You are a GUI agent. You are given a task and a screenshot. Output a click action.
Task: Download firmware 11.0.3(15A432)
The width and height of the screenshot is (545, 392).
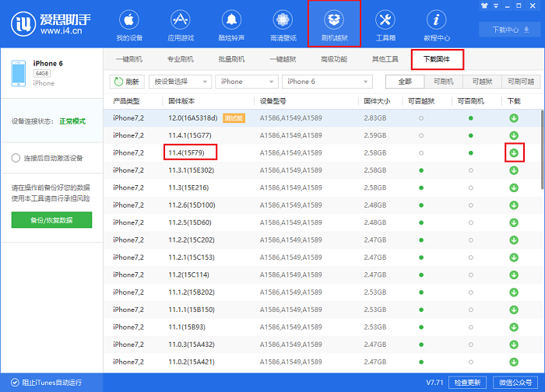tap(514, 345)
